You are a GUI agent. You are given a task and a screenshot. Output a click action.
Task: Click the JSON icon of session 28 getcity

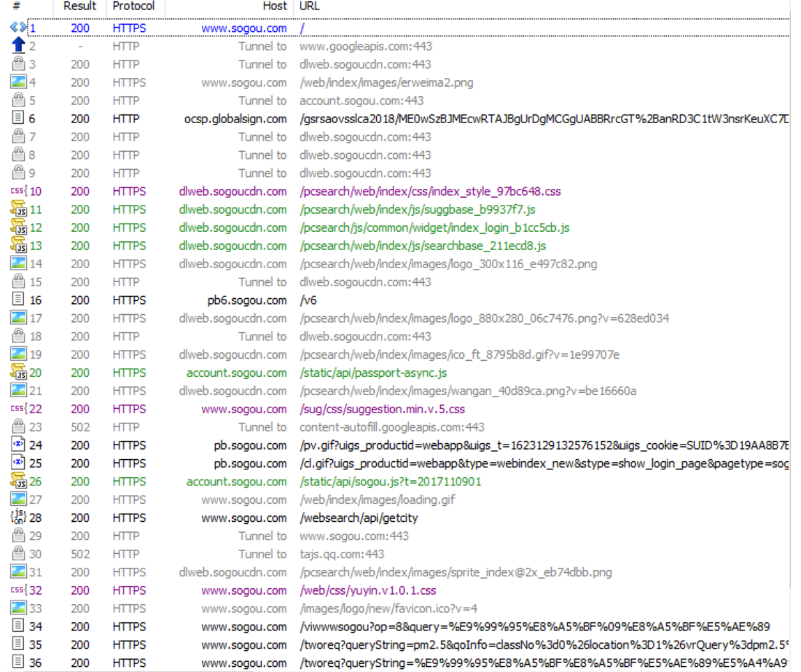coord(18,517)
